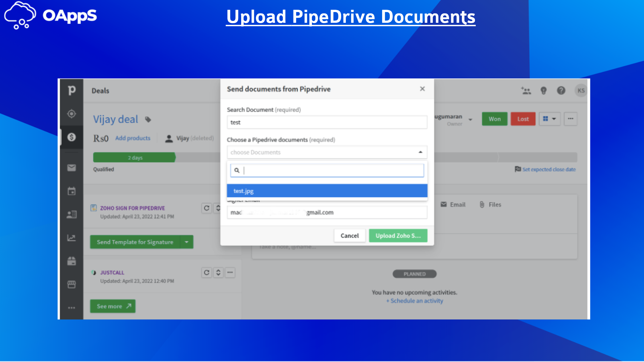The image size is (644, 362).
Task: Reorder the JustCall panel with arrows icon
Action: tap(218, 273)
